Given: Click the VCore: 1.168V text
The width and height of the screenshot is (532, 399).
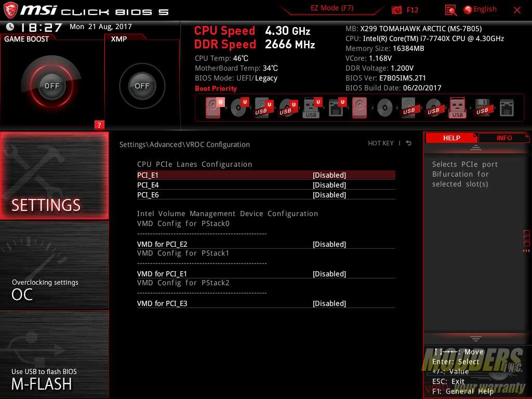Looking at the screenshot, I should pyautogui.click(x=368, y=58).
